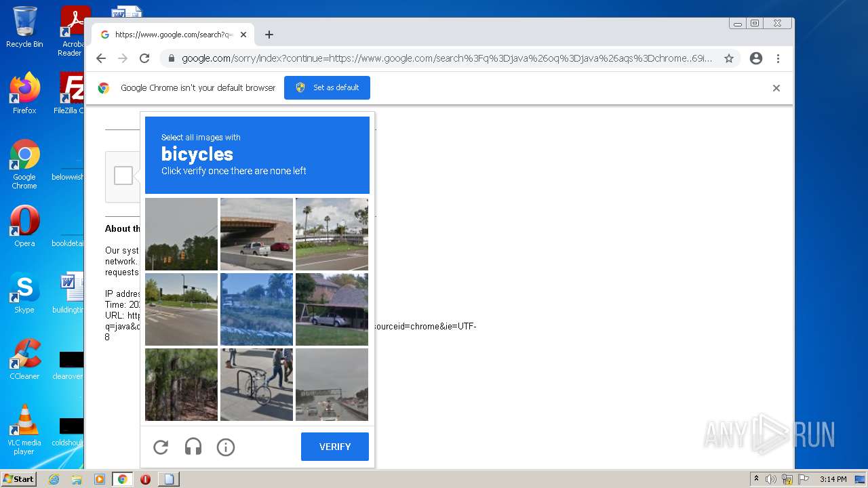The width and height of the screenshot is (868, 488).
Task: Go forward in Chrome
Action: (x=123, y=58)
